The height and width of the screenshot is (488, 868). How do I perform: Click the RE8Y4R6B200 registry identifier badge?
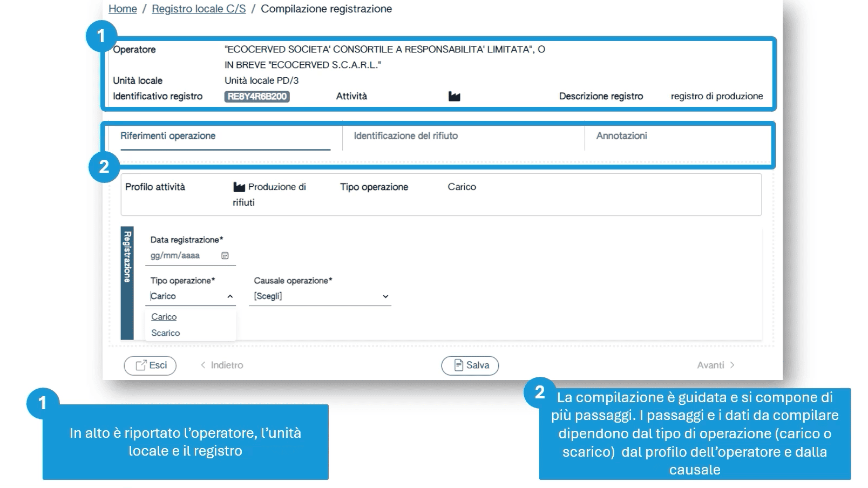click(x=257, y=97)
